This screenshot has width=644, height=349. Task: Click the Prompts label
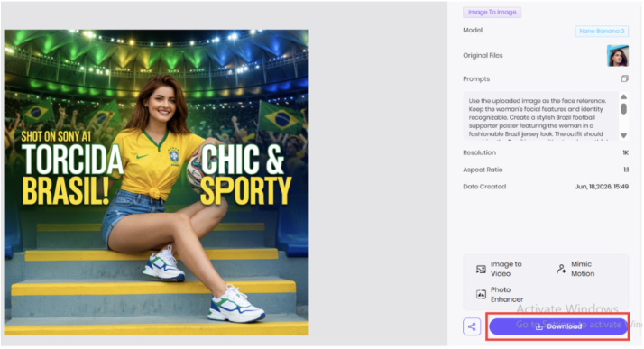(x=476, y=78)
